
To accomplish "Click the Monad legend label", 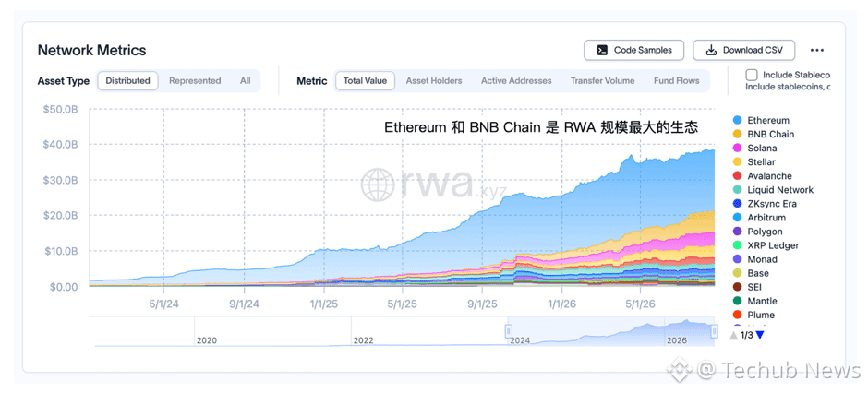I will click(762, 259).
